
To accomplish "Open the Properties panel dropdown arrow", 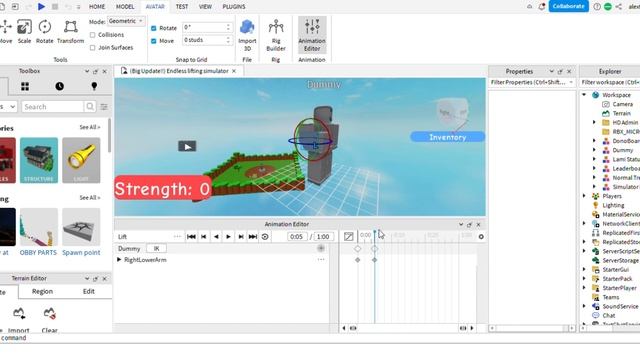I will point(551,71).
